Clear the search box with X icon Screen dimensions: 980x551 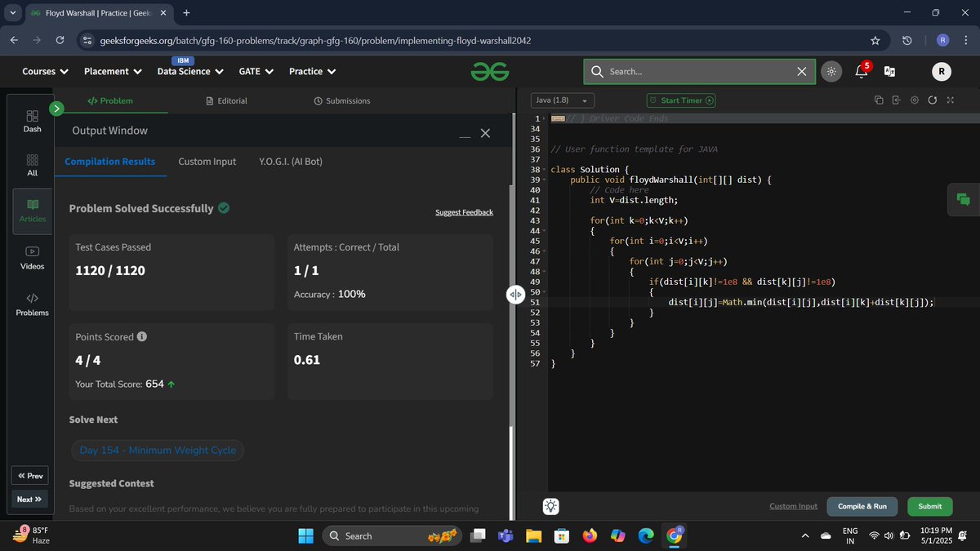click(802, 71)
